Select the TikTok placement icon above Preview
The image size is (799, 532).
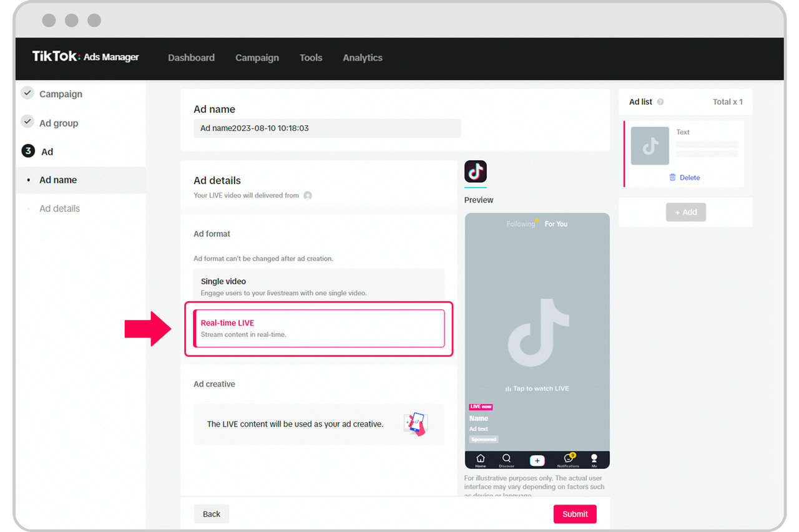pyautogui.click(x=476, y=172)
